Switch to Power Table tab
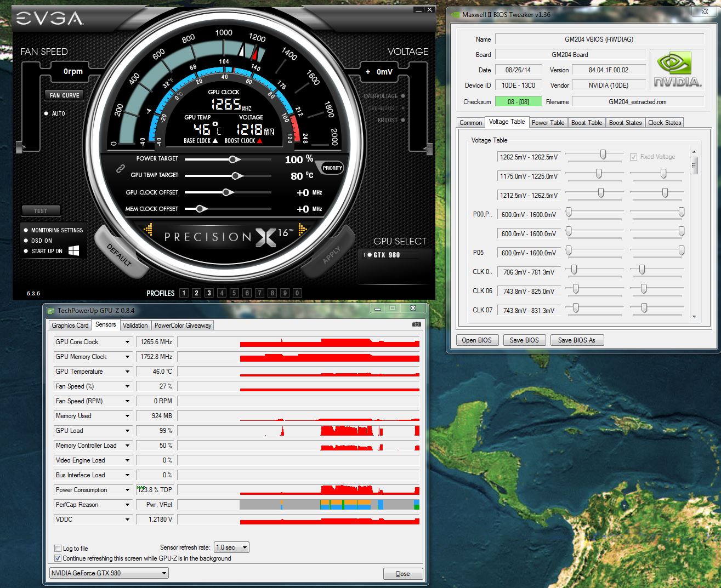 click(548, 123)
